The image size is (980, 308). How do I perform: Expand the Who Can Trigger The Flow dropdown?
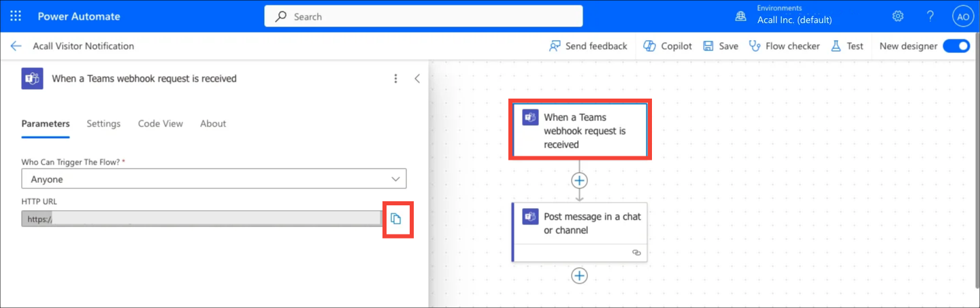click(214, 179)
